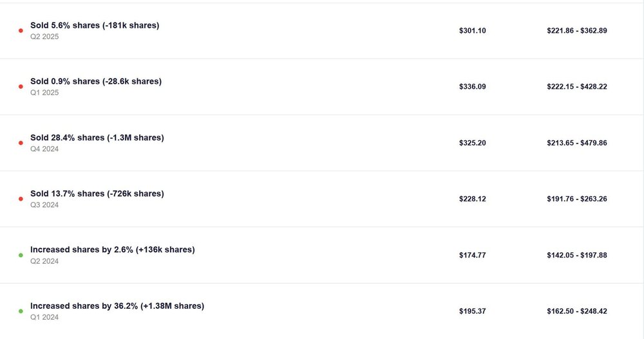Open Increased shares by 2.6% (+136k shares)
Image resolution: width=644 pixels, height=339 pixels.
[x=113, y=250]
